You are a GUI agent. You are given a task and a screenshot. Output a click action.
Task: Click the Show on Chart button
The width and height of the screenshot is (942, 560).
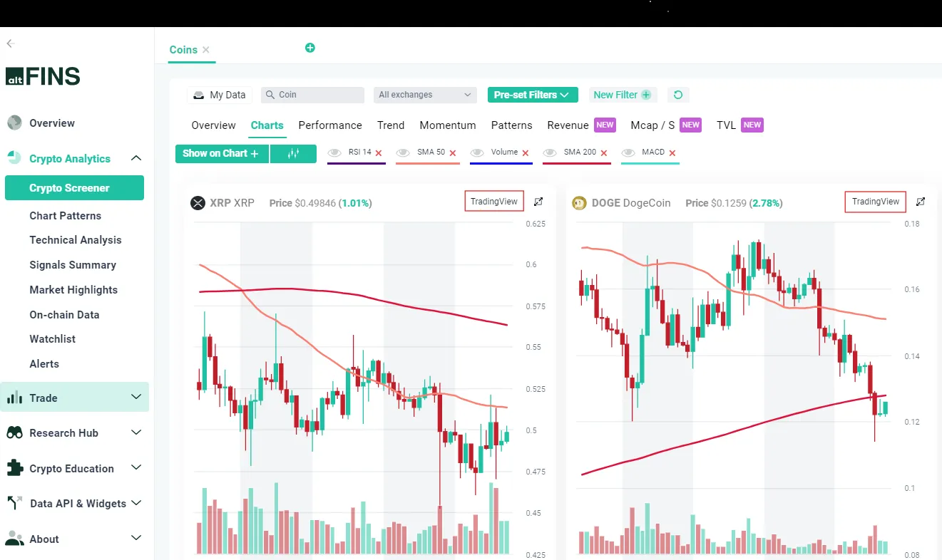point(222,152)
